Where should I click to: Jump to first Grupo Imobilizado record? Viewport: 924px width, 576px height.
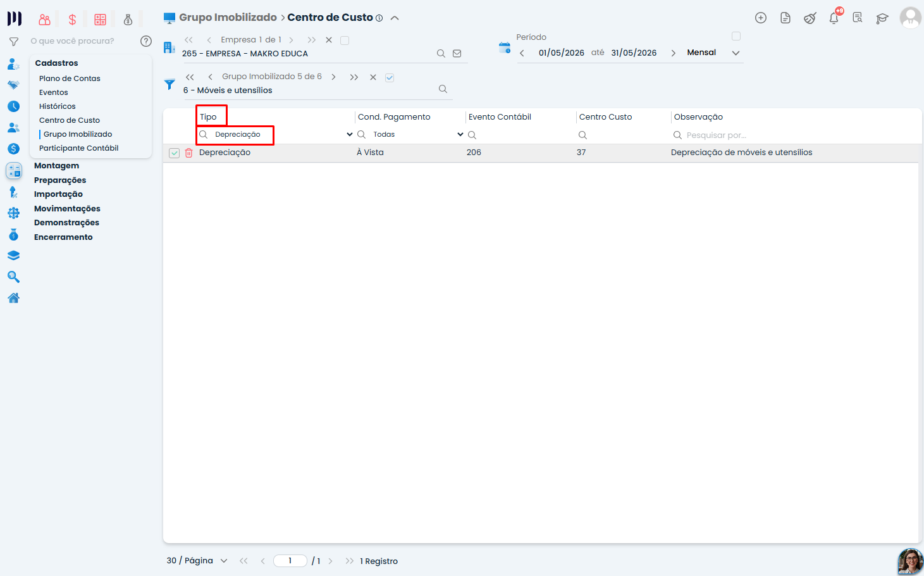[x=190, y=77]
